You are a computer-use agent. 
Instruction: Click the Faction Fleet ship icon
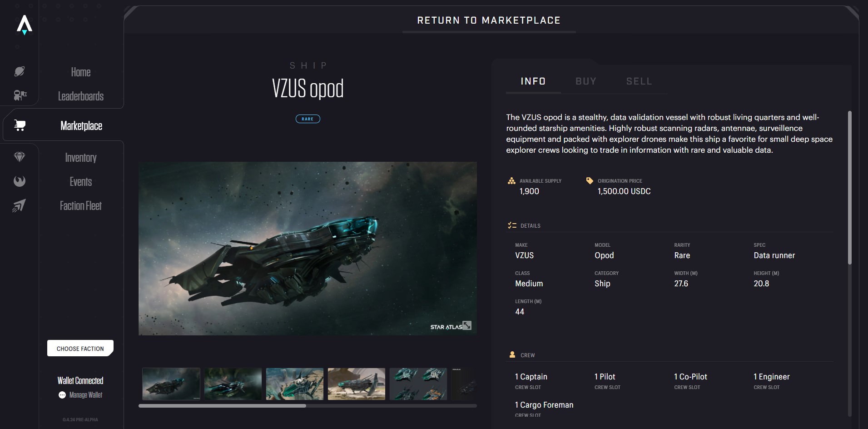[x=20, y=206]
